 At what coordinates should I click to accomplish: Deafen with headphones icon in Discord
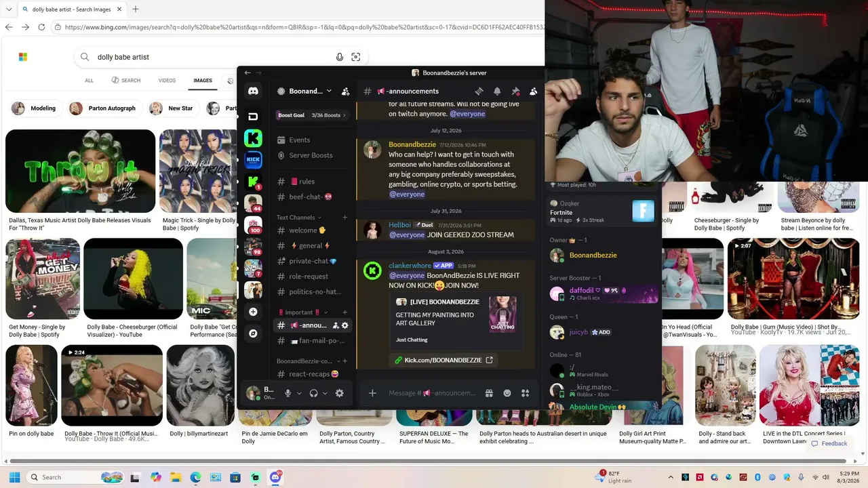click(313, 393)
